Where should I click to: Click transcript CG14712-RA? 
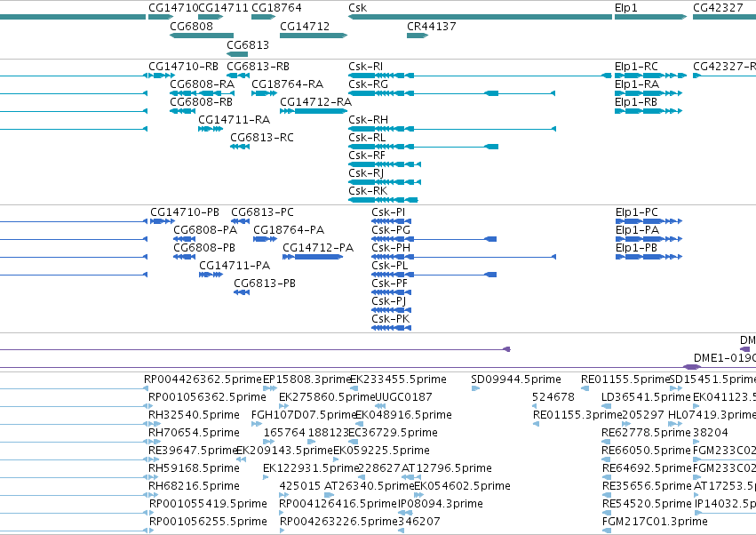pos(315,102)
